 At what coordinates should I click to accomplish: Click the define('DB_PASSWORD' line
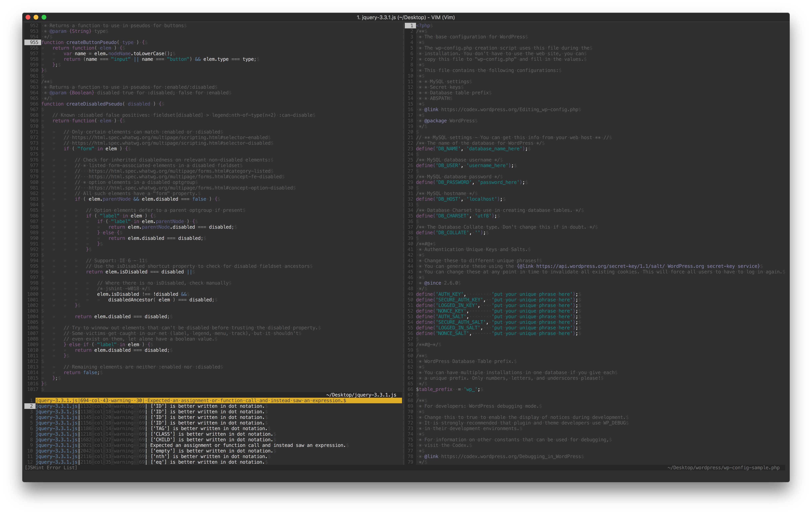[x=470, y=182]
